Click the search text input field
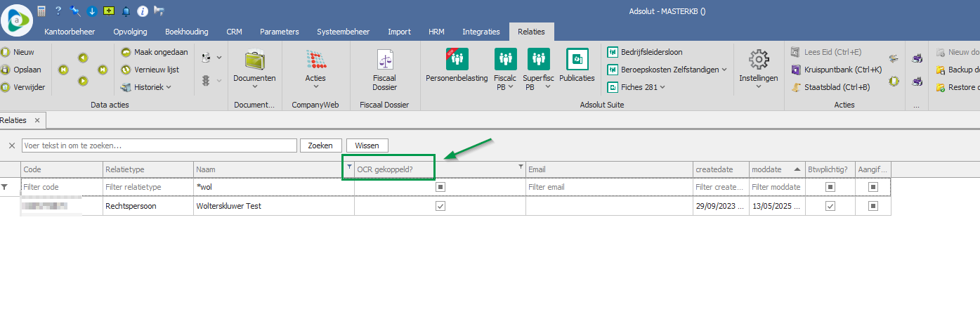Image resolution: width=980 pixels, height=317 pixels. 159,145
